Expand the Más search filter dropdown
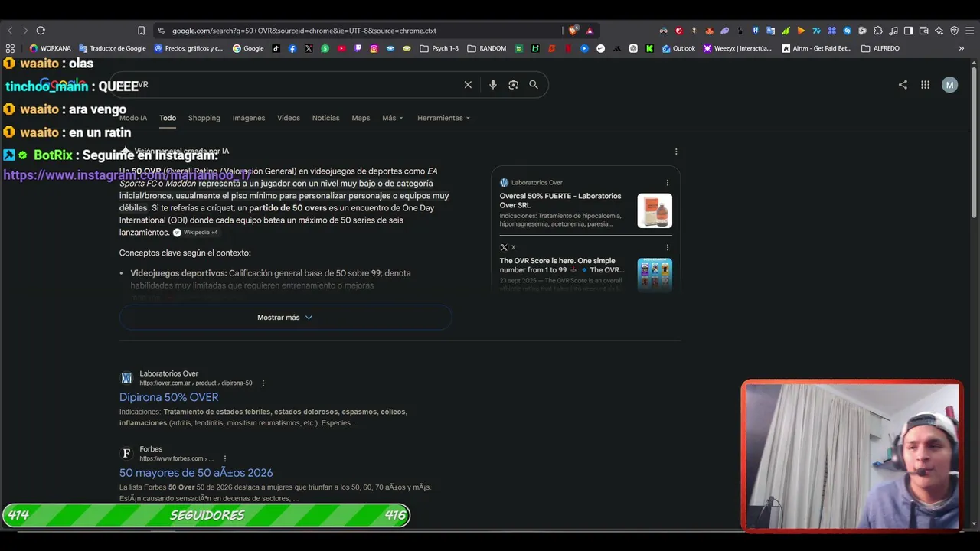980x551 pixels. pos(393,118)
